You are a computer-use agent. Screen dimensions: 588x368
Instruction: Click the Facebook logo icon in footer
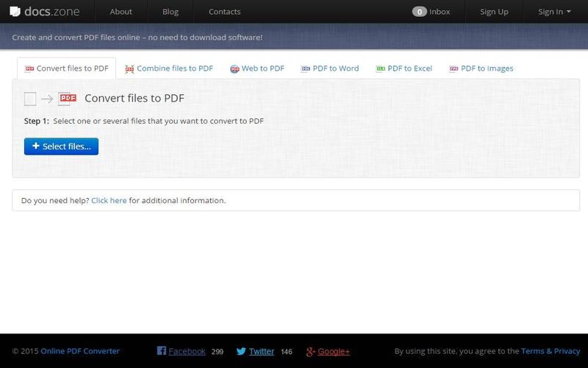161,351
